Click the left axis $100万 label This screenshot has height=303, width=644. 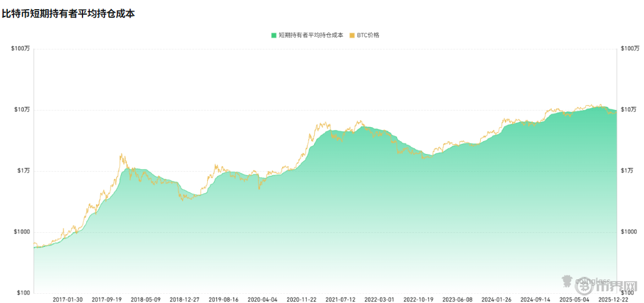[20, 49]
